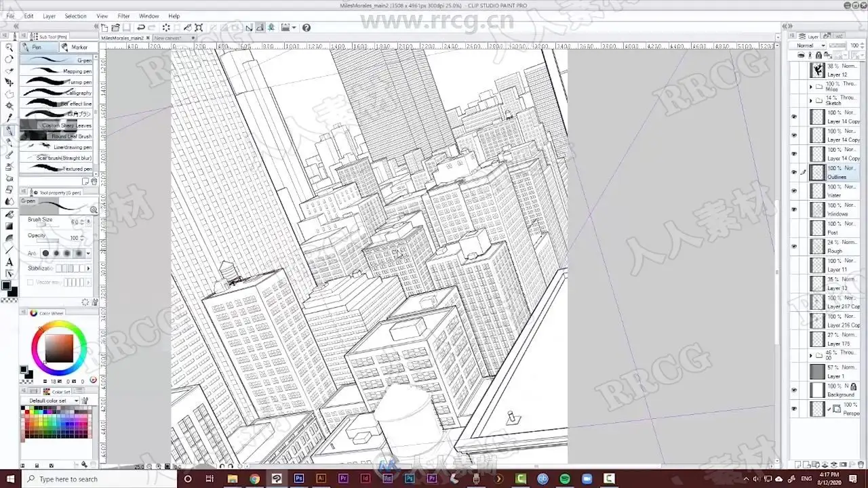
Task: Expand the layer folder named 00
Action: point(811,355)
